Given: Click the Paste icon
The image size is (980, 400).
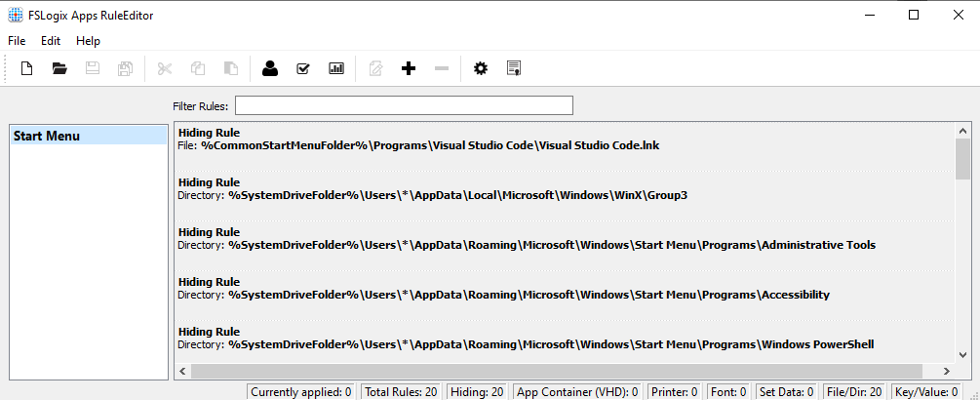Looking at the screenshot, I should click(231, 68).
